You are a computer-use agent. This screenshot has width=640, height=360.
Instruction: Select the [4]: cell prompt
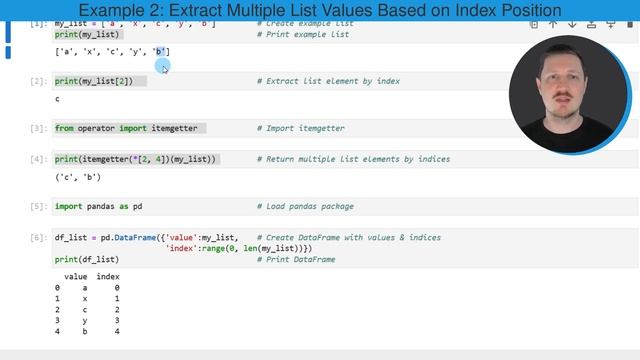pos(39,159)
